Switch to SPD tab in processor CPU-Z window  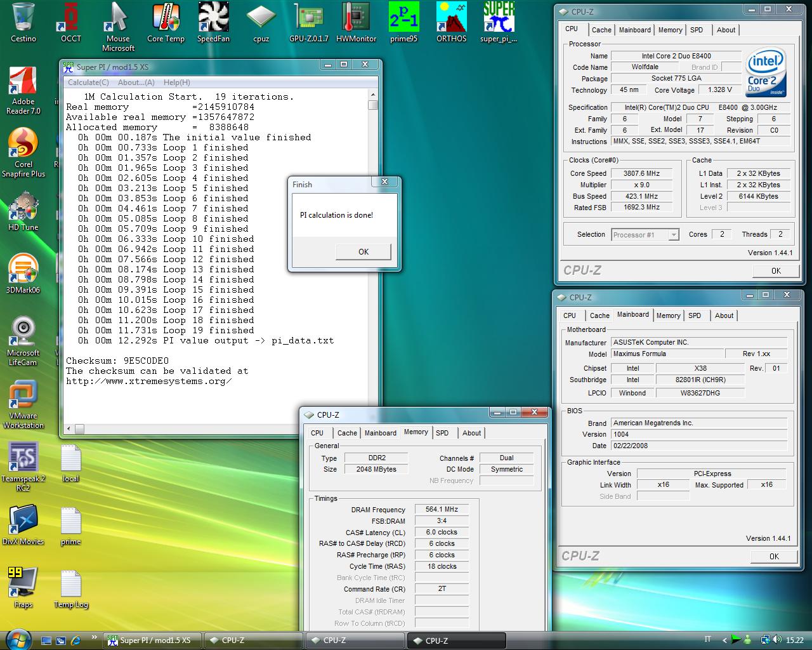click(697, 30)
